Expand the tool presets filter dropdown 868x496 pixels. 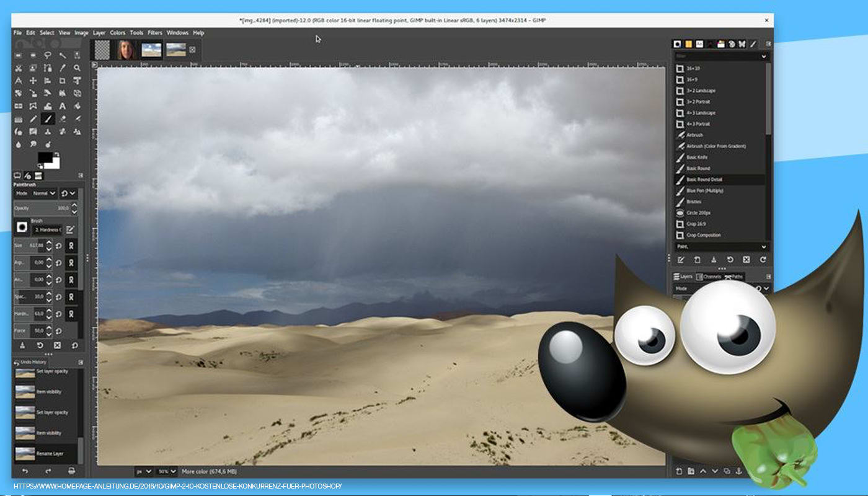tap(763, 56)
